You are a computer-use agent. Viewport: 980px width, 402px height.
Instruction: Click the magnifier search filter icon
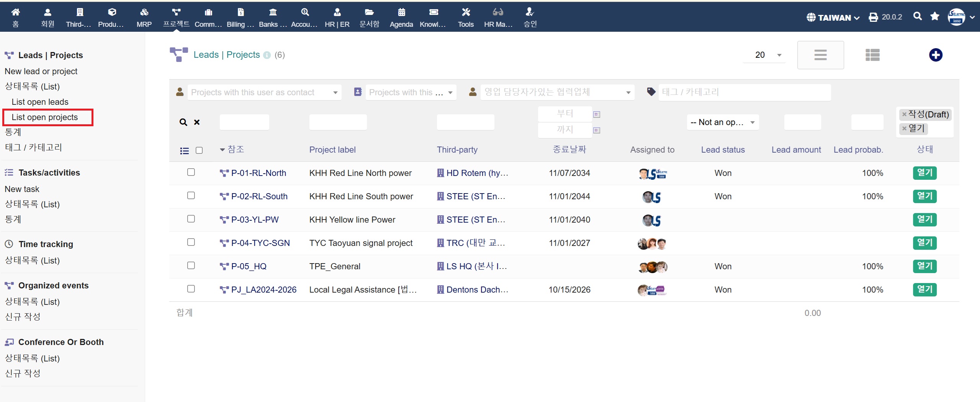183,122
